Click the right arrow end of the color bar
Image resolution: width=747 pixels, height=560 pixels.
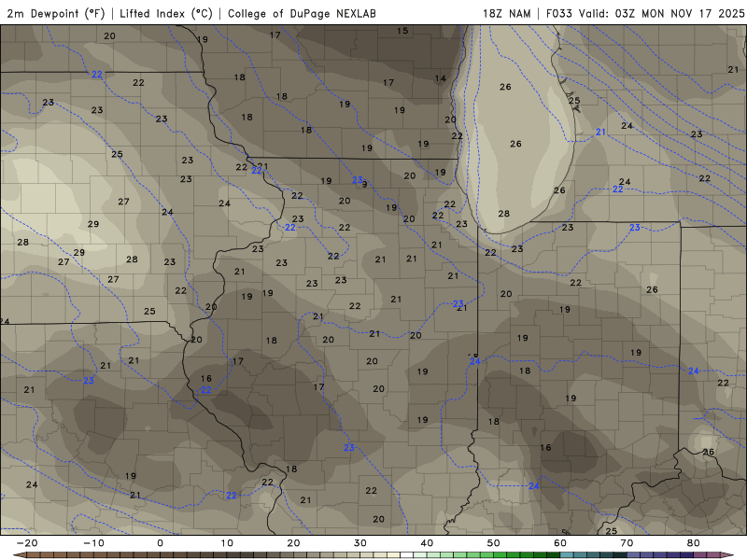click(727, 555)
